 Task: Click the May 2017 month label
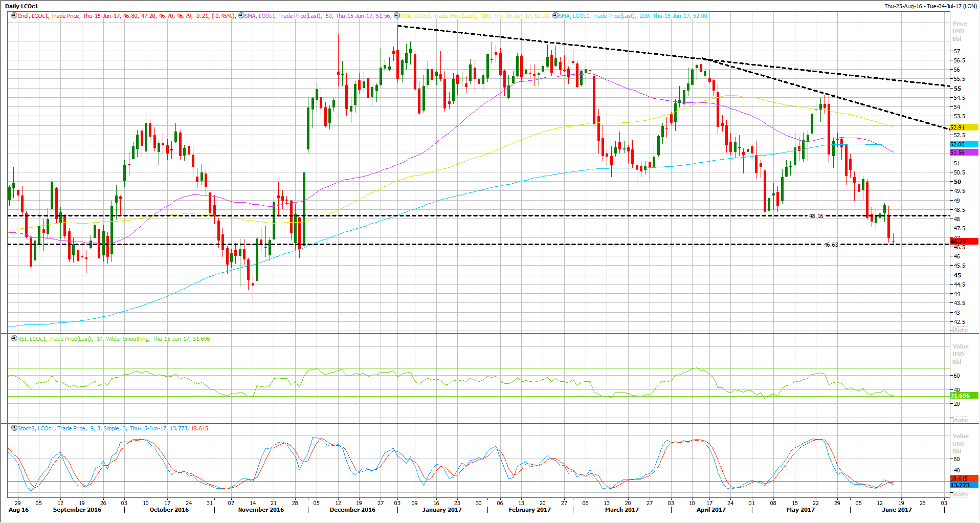coord(800,510)
